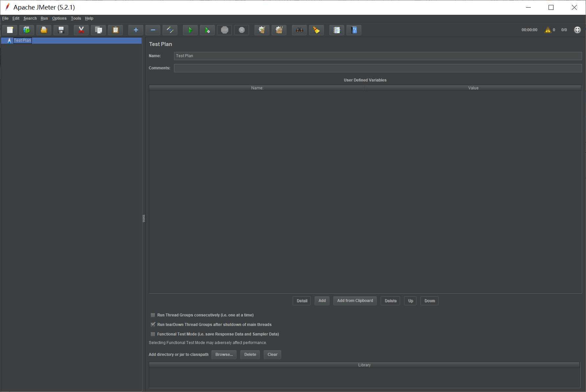The image size is (586, 392).
Task: Click the Toggle enable/disable icon
Action: click(x=170, y=30)
